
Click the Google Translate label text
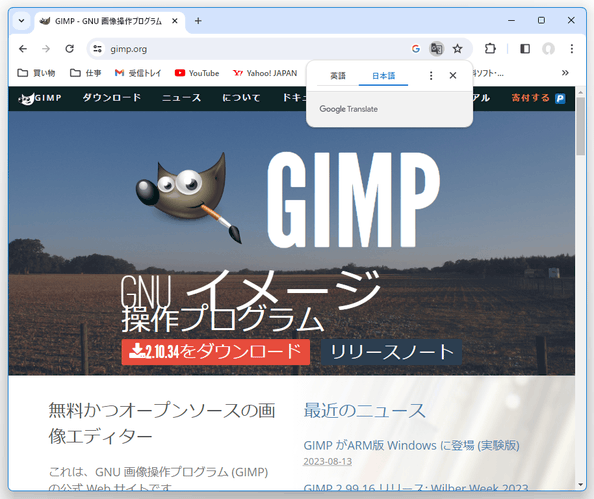pos(349,109)
